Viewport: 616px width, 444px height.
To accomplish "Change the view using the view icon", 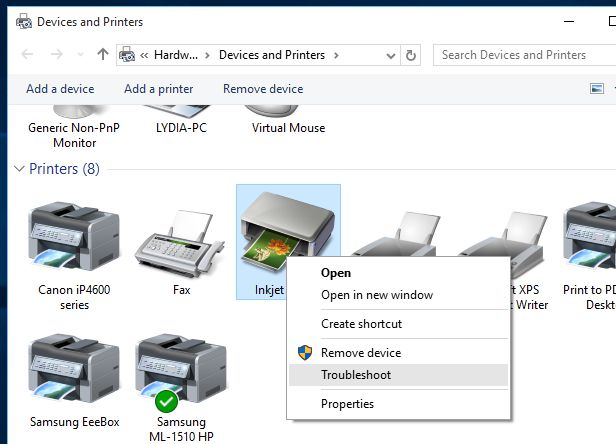I will click(x=597, y=89).
